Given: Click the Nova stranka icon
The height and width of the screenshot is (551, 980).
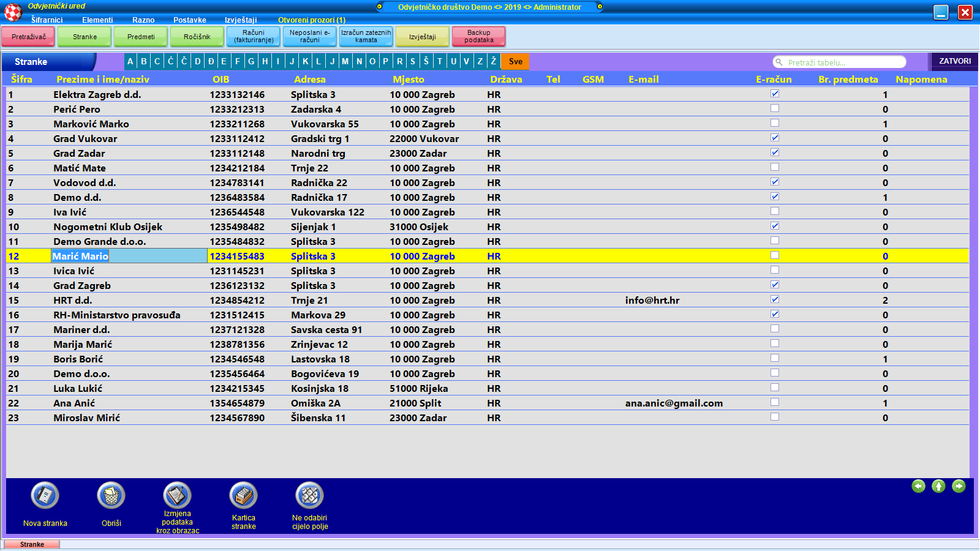Looking at the screenshot, I should (x=45, y=495).
